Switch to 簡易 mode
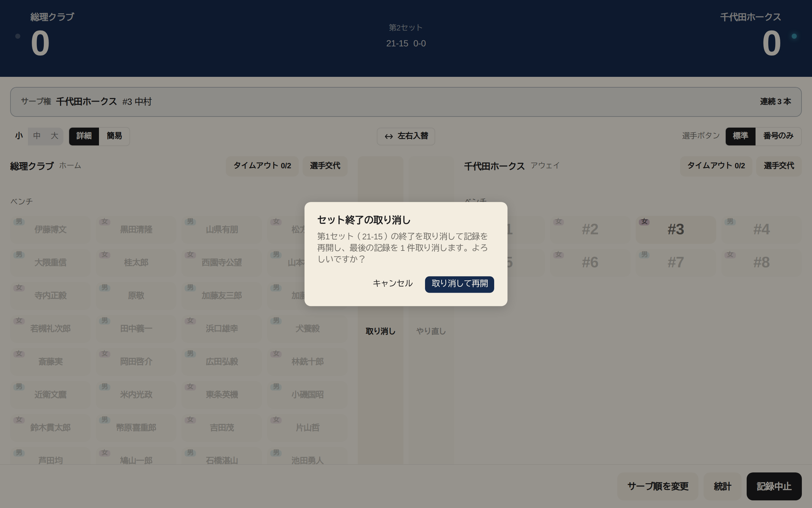Image resolution: width=812 pixels, height=508 pixels. pos(115,136)
